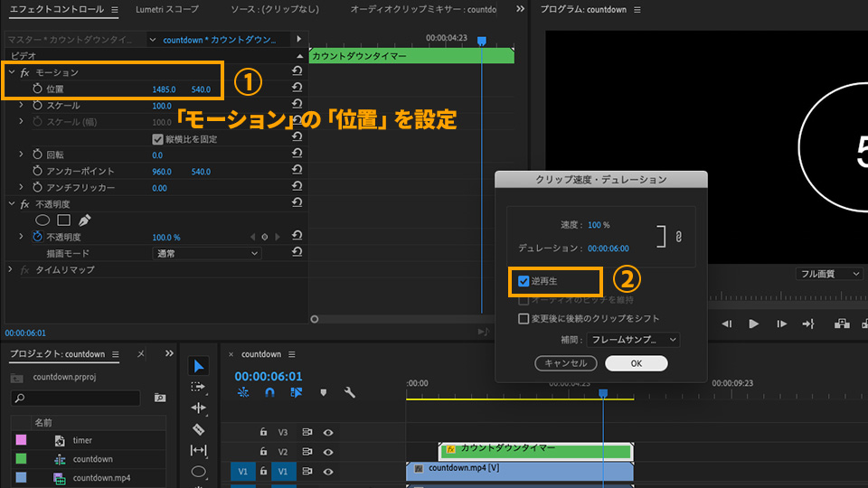Image resolution: width=868 pixels, height=488 pixels.
Task: Select the Selection tool arrow
Action: (x=199, y=366)
